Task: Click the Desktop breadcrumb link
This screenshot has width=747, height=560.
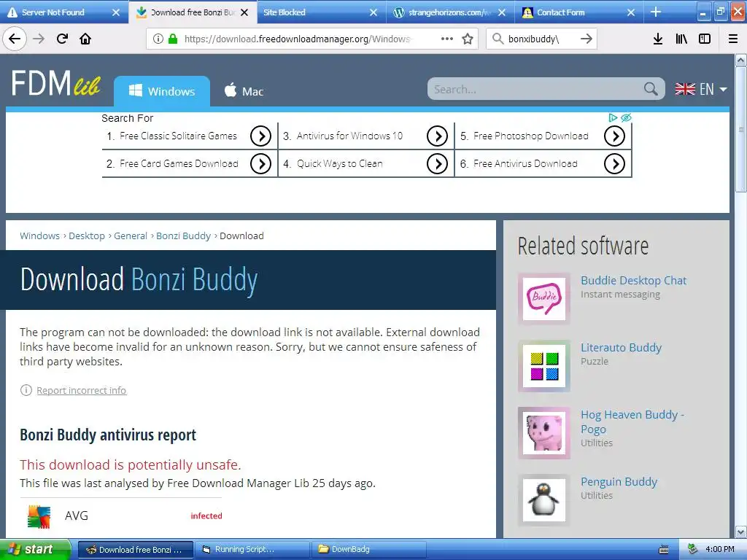Action: [x=87, y=236]
